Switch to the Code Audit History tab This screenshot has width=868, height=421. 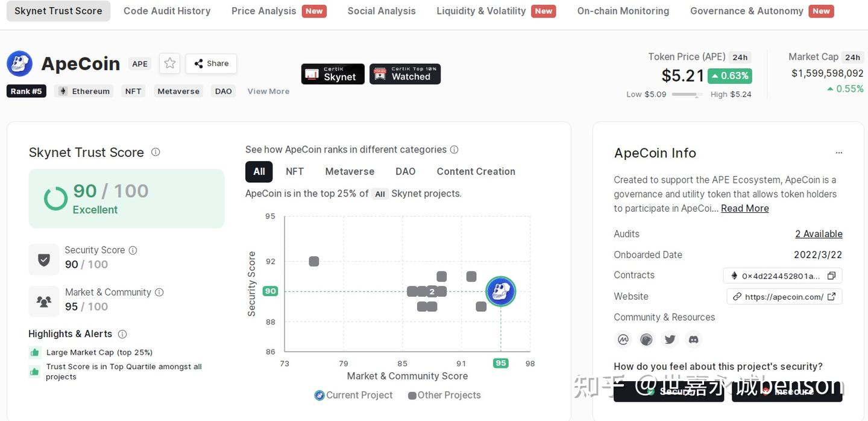click(x=167, y=11)
